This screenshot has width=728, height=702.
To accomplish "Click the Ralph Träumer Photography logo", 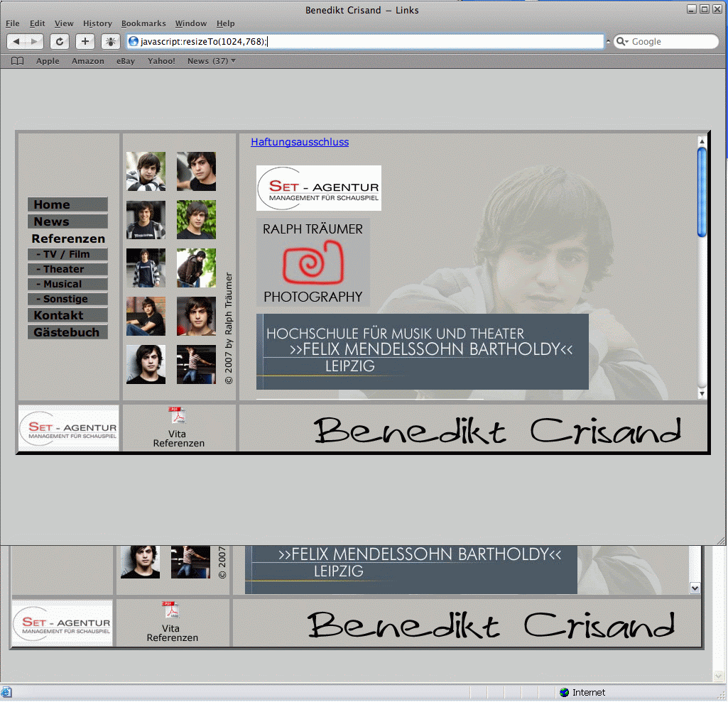I will (x=313, y=263).
